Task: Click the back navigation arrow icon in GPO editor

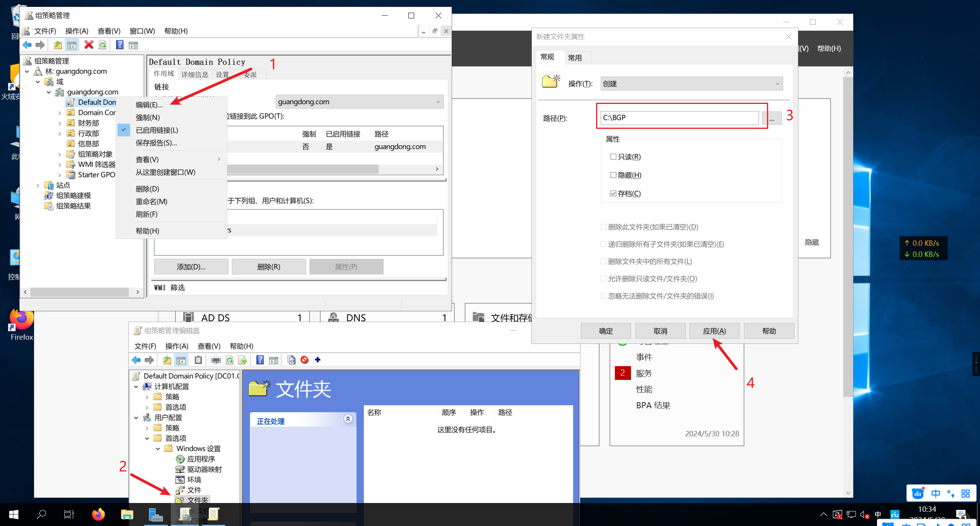Action: [136, 361]
